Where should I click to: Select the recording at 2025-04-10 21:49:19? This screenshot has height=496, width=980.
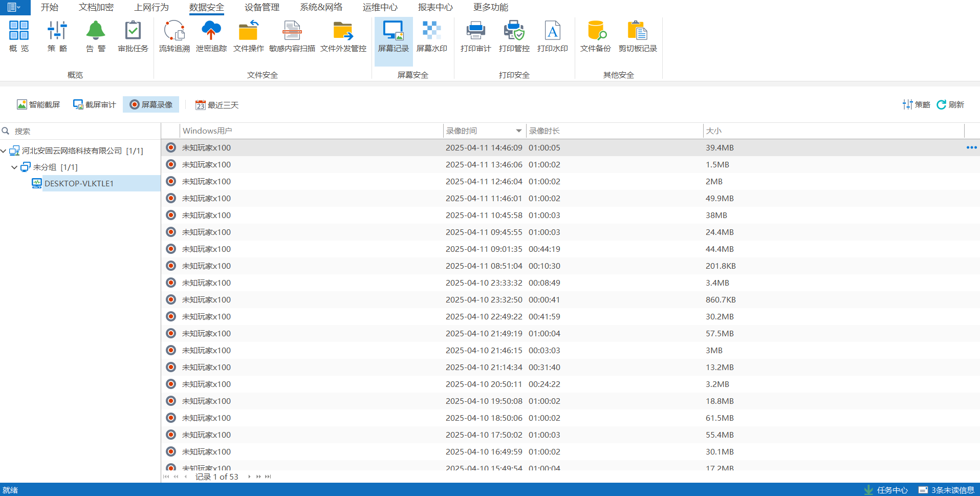click(x=571, y=333)
